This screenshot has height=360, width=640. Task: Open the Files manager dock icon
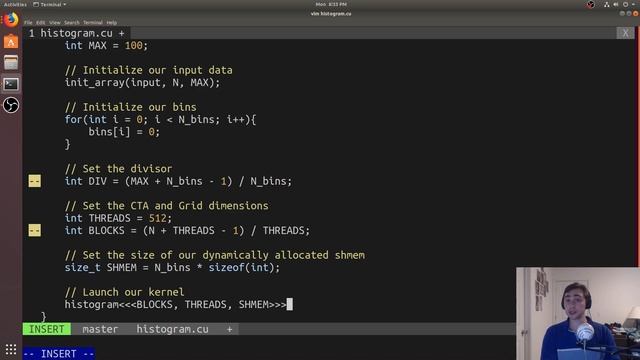coord(11,63)
